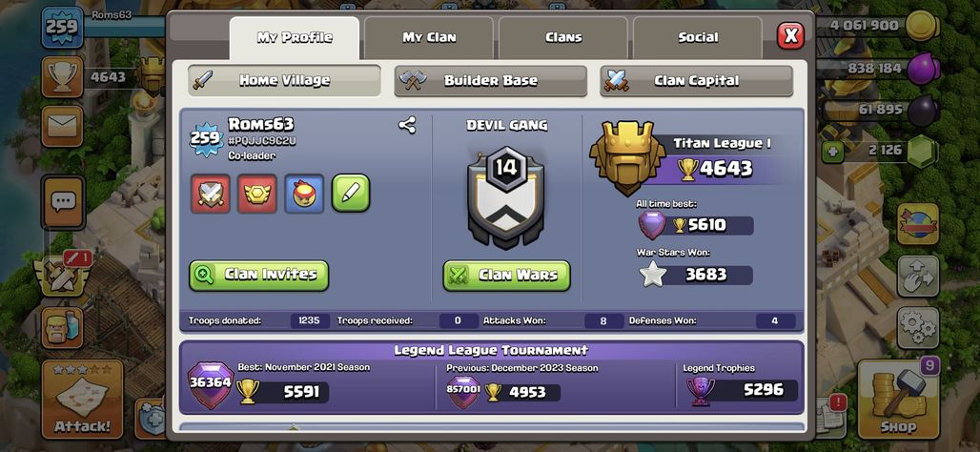Select the crossed swords player label
The image size is (980, 452).
click(x=211, y=194)
